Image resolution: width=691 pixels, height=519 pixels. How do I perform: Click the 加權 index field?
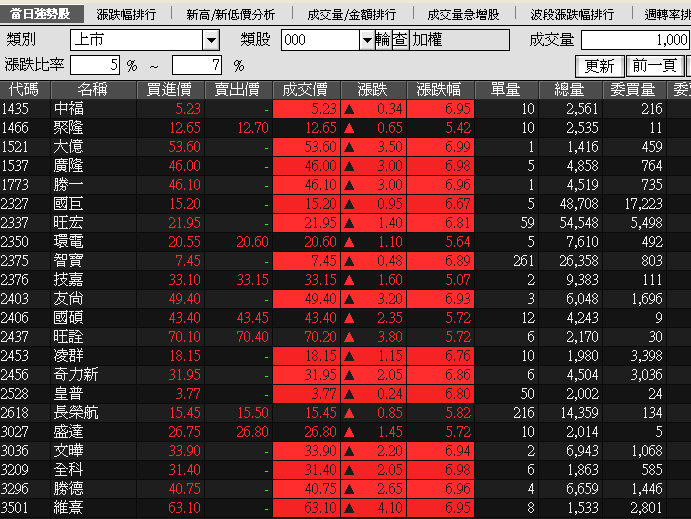(x=460, y=40)
